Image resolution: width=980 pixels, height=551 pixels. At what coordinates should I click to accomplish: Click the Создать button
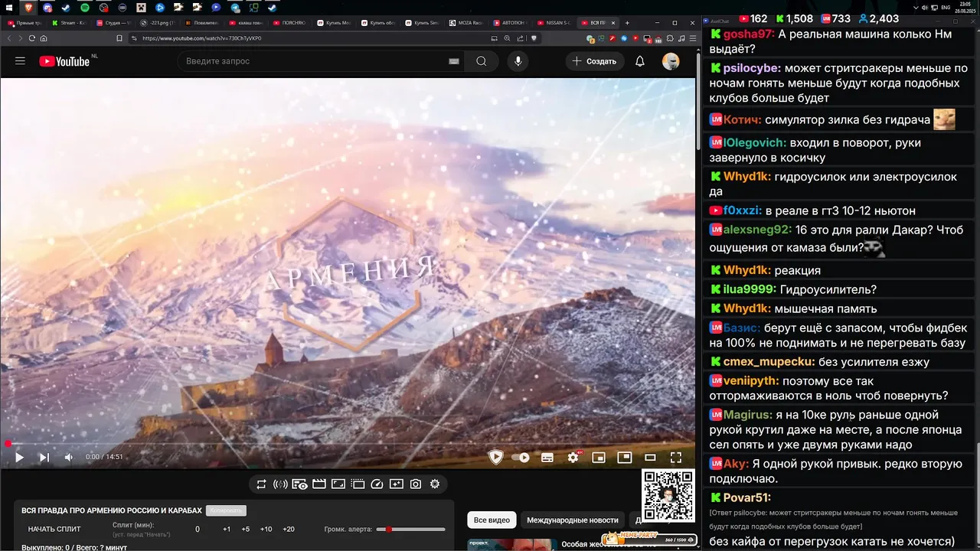595,61
